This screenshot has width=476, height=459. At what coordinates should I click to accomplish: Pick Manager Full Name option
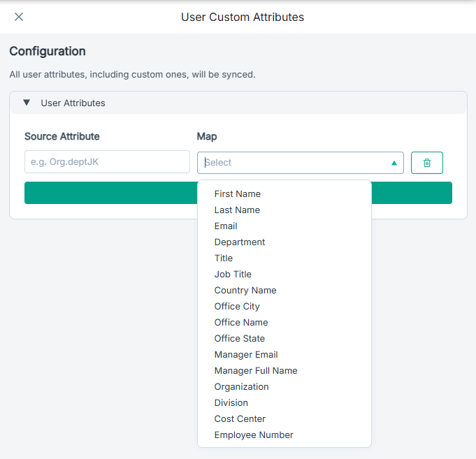tap(256, 371)
